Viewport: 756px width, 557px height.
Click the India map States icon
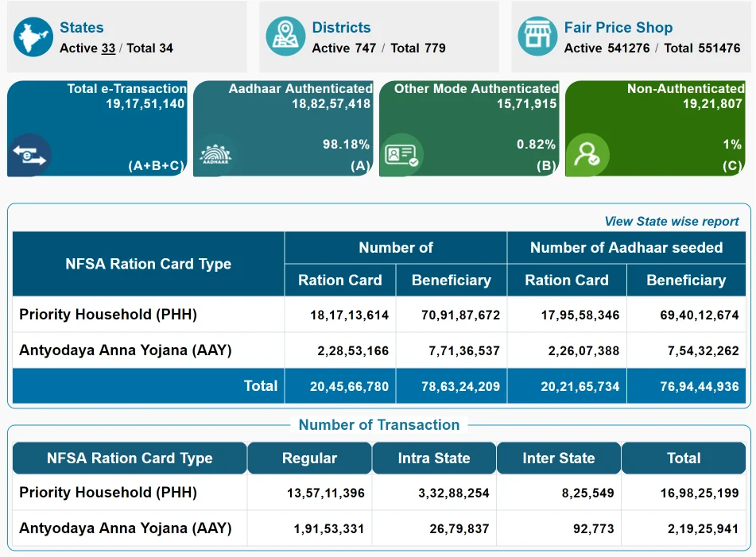(33, 37)
